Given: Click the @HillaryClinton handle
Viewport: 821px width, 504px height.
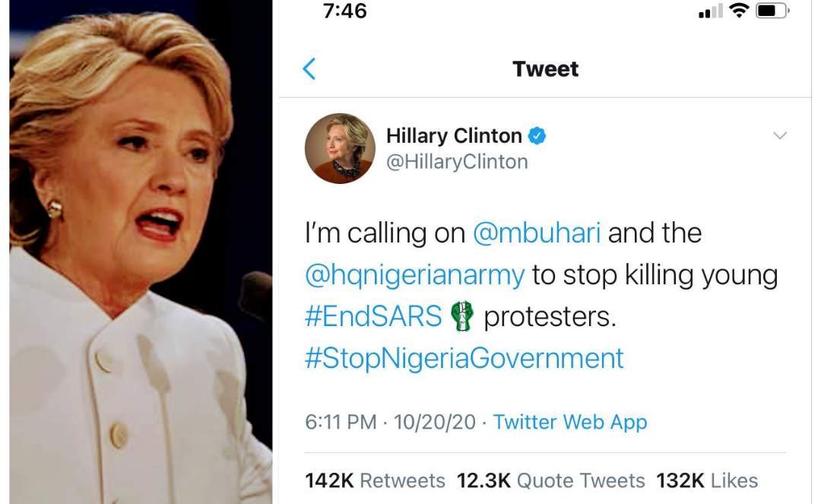Looking at the screenshot, I should point(457,162).
